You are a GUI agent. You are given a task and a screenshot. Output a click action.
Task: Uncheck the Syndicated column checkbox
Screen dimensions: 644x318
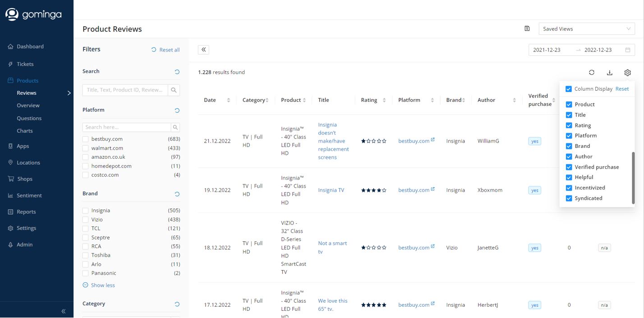point(569,198)
